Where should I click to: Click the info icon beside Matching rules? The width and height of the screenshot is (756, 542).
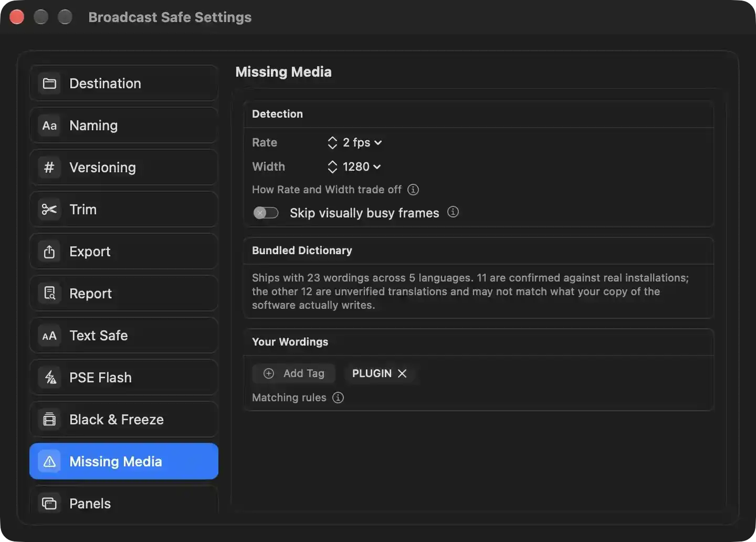click(x=338, y=398)
